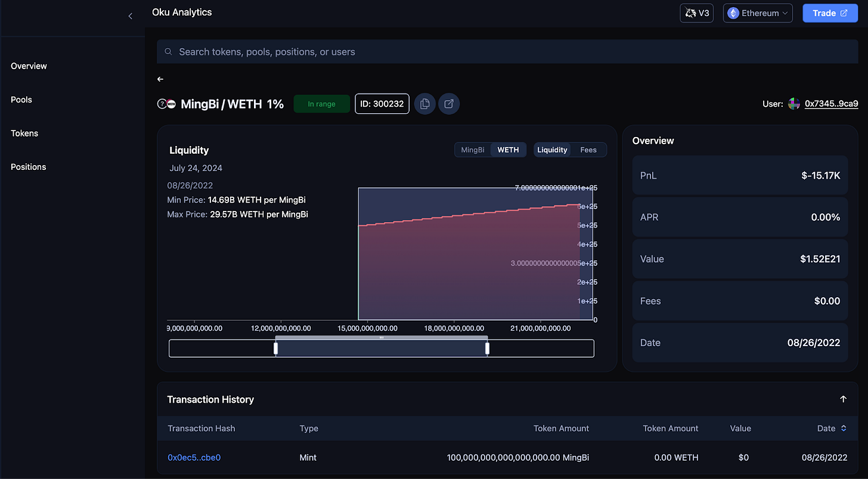
Task: Click the back arrow above MingBi/WETH
Action: point(160,79)
